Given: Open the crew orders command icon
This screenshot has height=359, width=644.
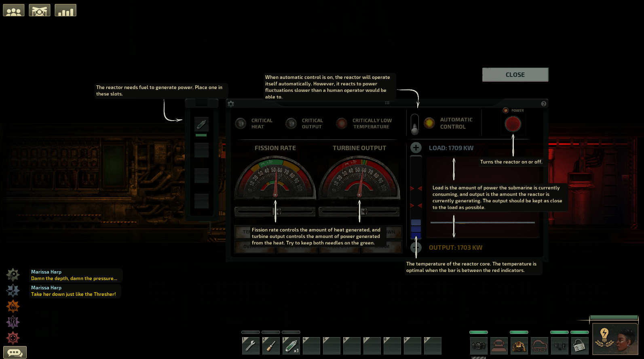Looking at the screenshot, I should coord(40,11).
